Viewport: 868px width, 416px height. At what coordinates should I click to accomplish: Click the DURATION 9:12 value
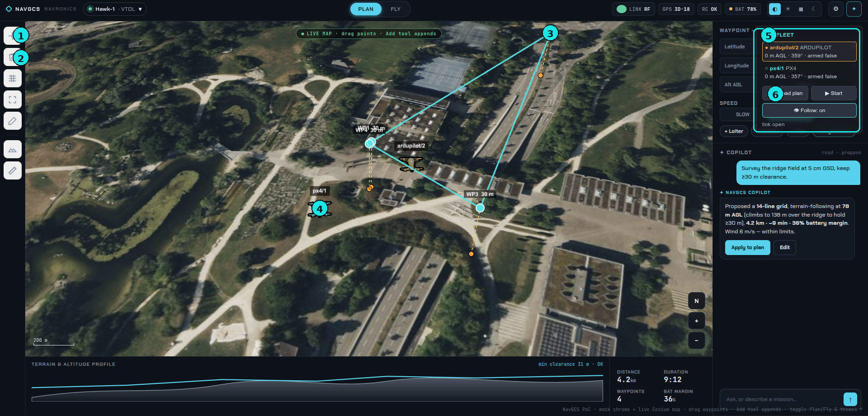click(672, 380)
